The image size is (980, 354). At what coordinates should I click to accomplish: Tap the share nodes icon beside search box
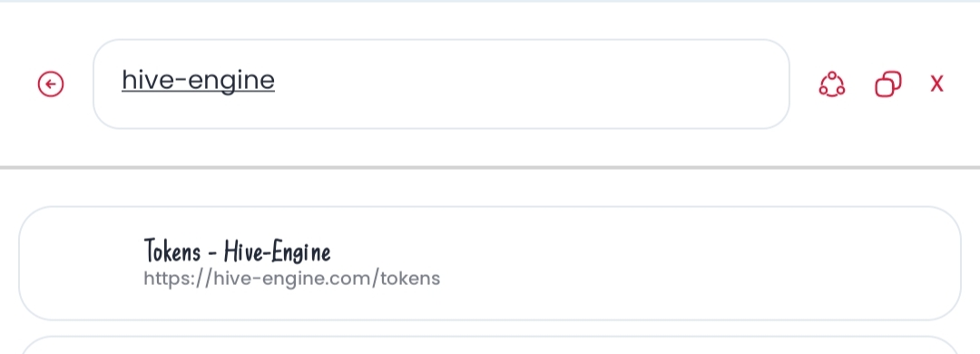pos(832,84)
